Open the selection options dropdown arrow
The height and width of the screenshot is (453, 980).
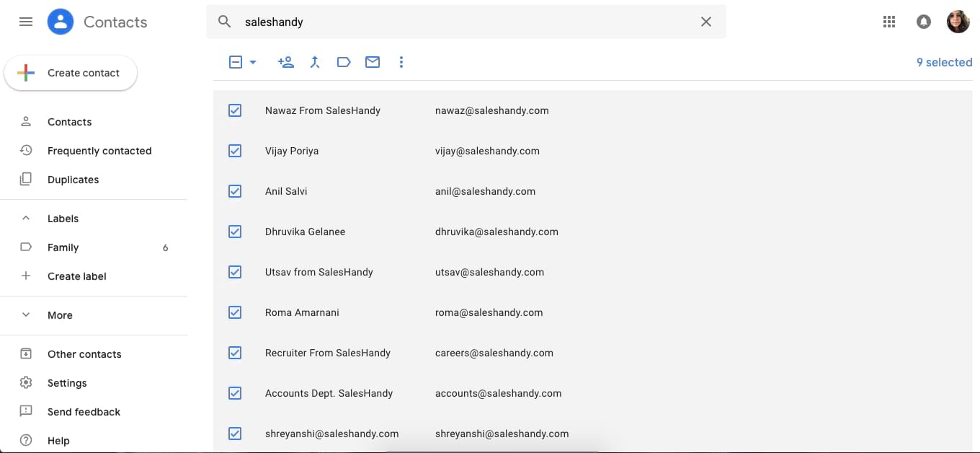[253, 62]
